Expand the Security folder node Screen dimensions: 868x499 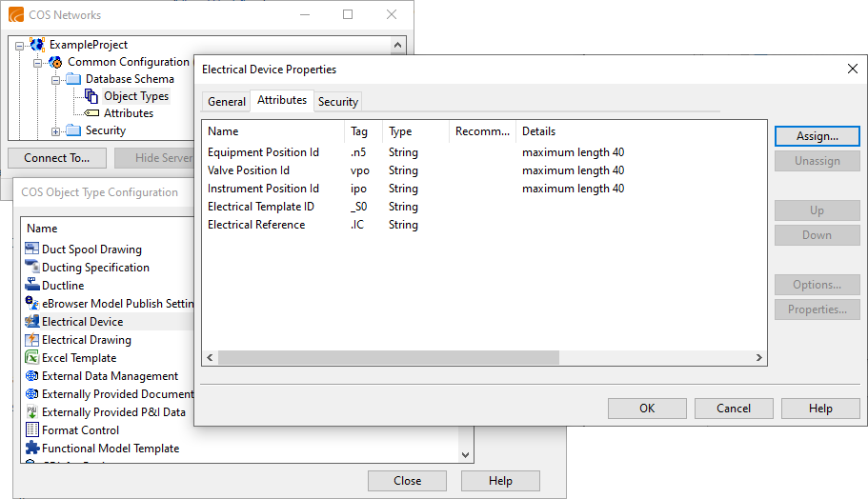56,130
